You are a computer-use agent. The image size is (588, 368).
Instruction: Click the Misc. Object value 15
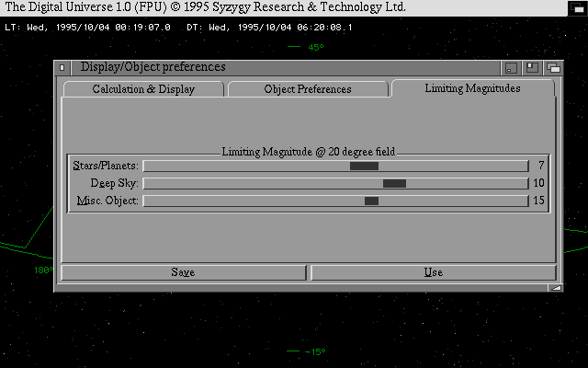click(538, 201)
